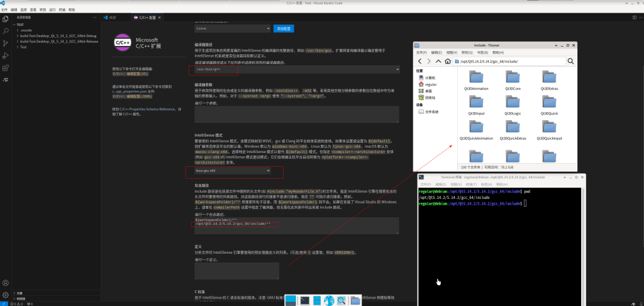Image resolution: width=644 pixels, height=306 pixels.
Task: Open Source Control in activity bar
Action: tap(6, 43)
